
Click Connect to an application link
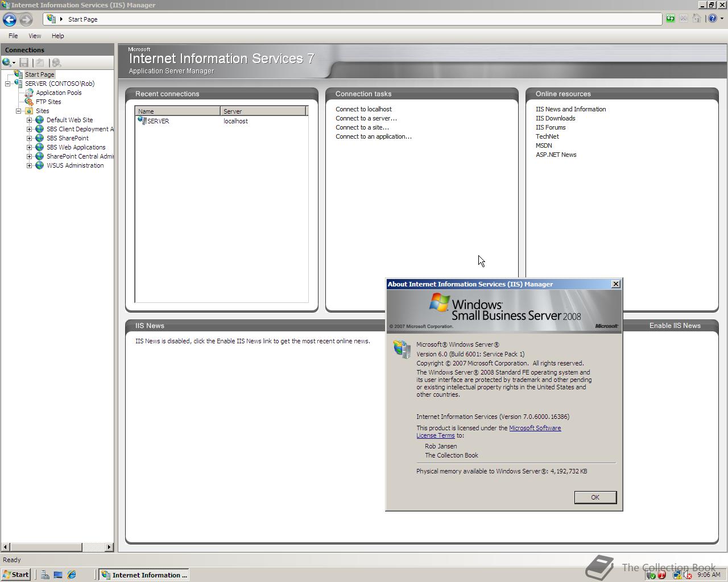374,136
